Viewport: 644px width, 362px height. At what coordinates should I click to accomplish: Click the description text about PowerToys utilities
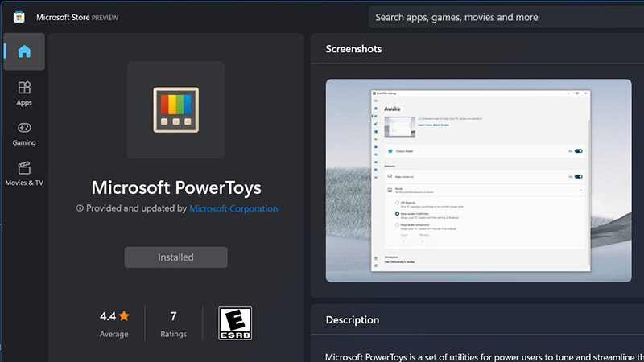click(x=485, y=356)
